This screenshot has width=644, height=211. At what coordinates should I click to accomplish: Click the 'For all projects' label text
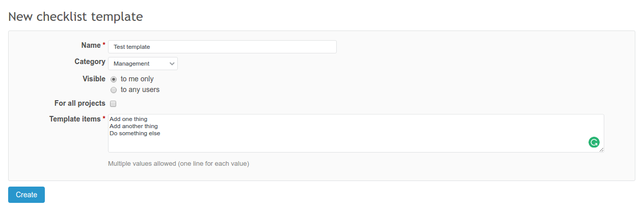point(79,103)
